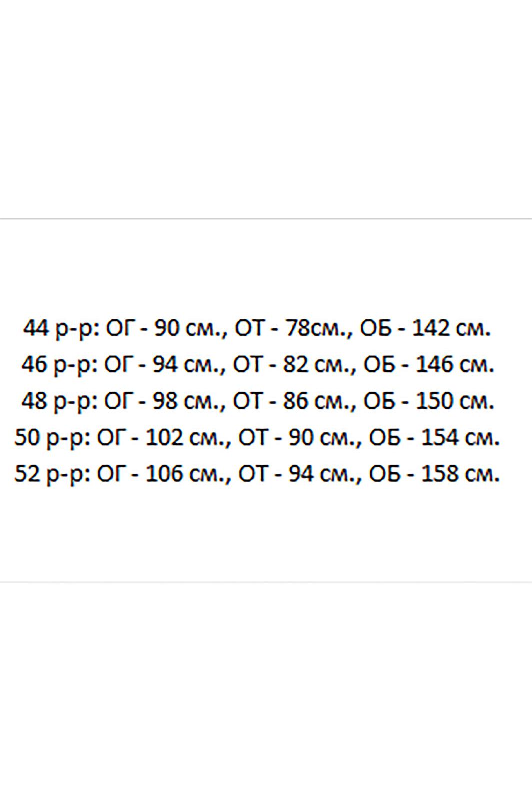Viewport: 532px width, 801px height.
Task: Click the 48 р-р measurement row
Action: pos(257,402)
